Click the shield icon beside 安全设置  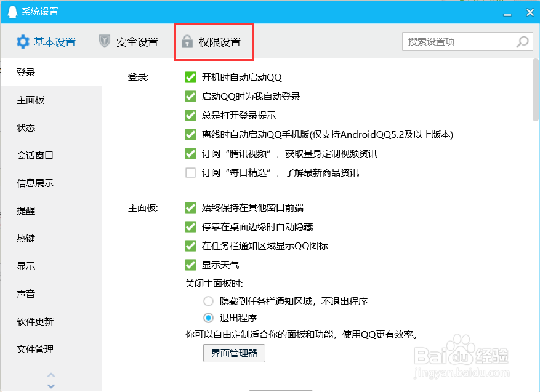coord(105,42)
